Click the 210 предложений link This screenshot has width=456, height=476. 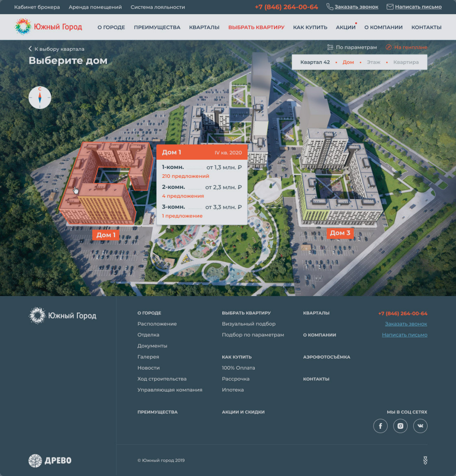(185, 176)
